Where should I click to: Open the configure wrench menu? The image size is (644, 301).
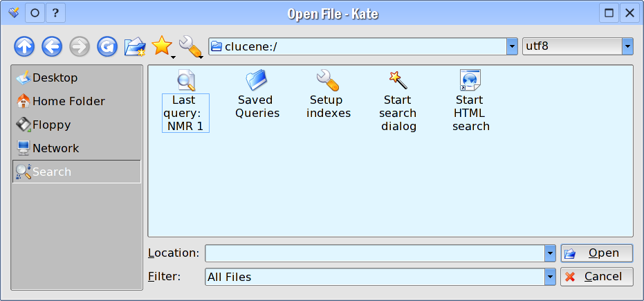(191, 46)
